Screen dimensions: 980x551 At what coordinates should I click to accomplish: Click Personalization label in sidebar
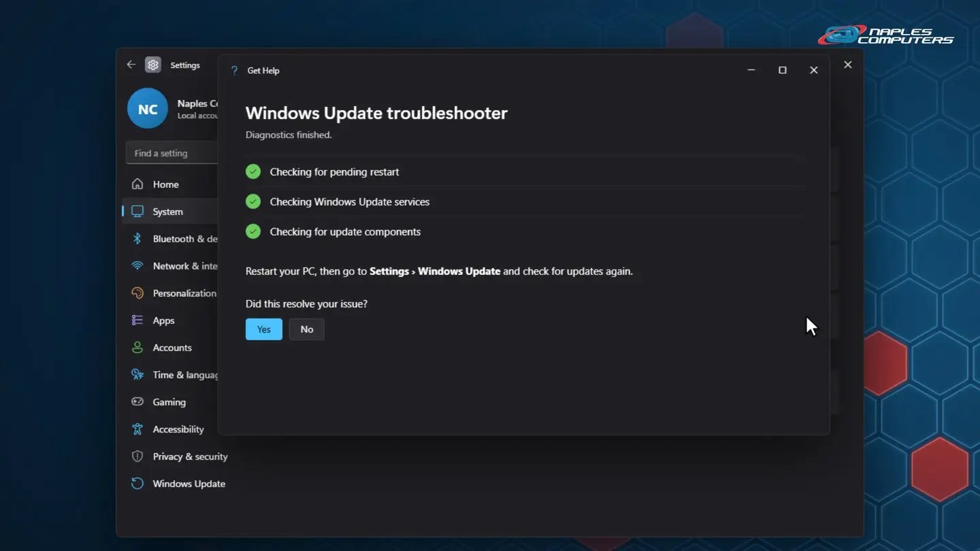pos(184,293)
